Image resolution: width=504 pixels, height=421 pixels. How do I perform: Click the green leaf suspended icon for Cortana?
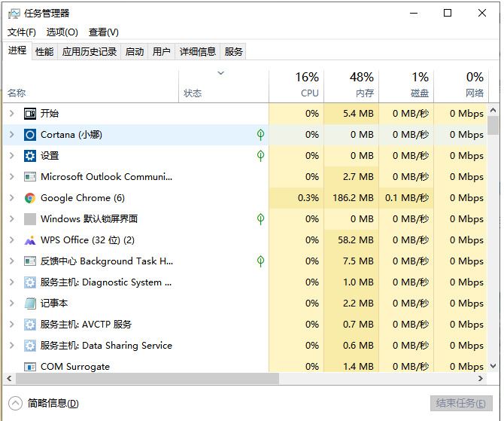click(260, 135)
